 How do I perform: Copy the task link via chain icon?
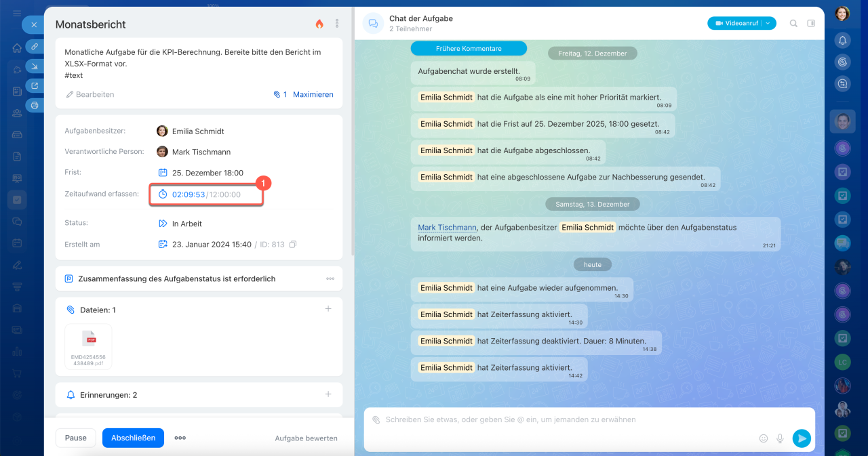(x=35, y=46)
